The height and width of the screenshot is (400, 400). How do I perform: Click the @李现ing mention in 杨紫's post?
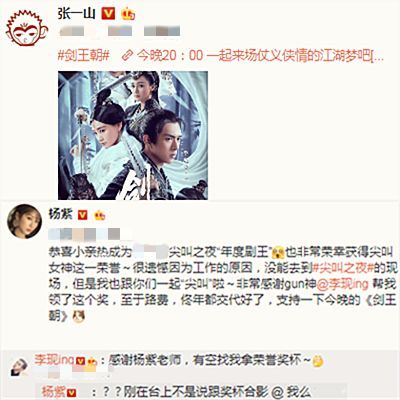(x=342, y=284)
